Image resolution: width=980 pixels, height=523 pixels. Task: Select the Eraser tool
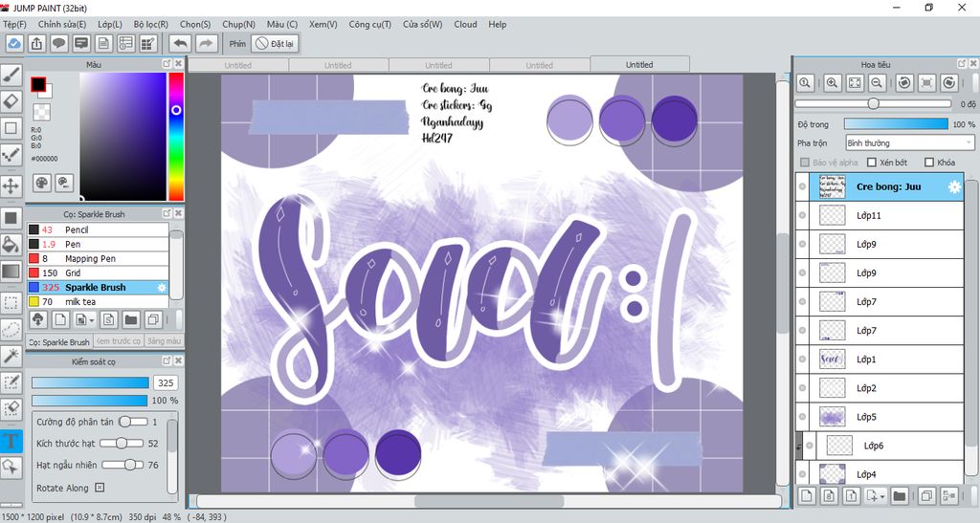point(11,101)
